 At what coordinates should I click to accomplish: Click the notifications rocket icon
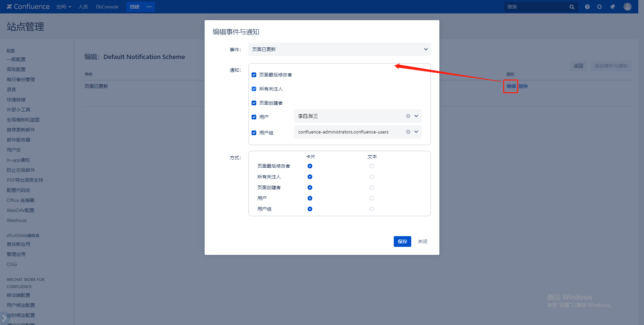(x=612, y=7)
